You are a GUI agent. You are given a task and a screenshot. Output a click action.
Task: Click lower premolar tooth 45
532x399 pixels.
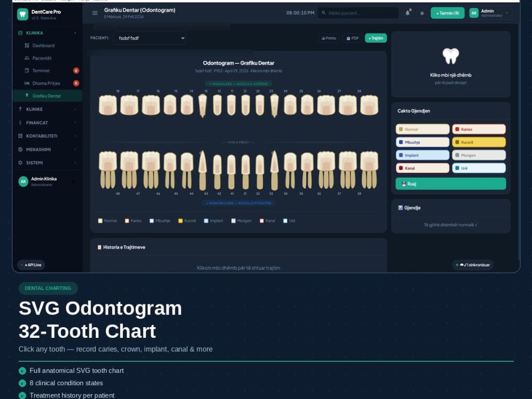(170, 170)
